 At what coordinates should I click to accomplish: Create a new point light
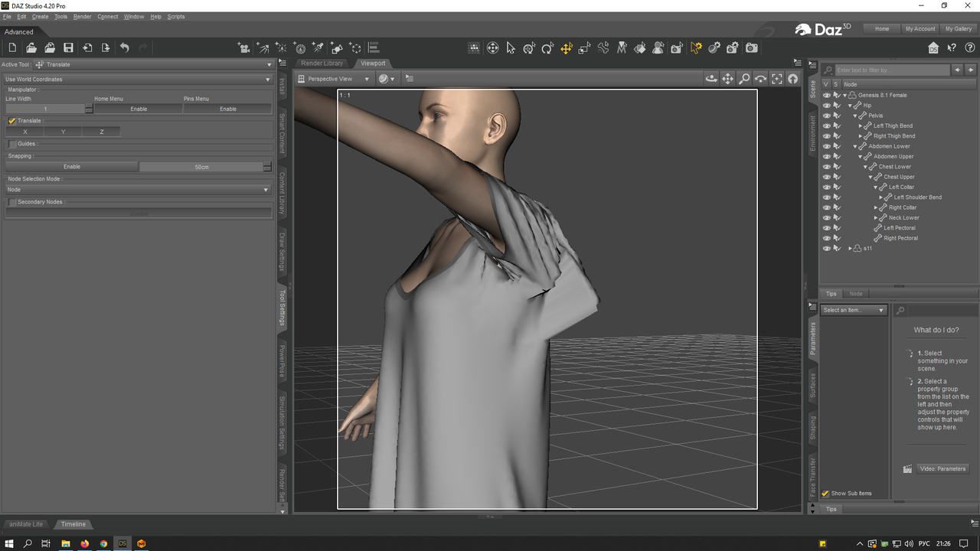[x=281, y=48]
